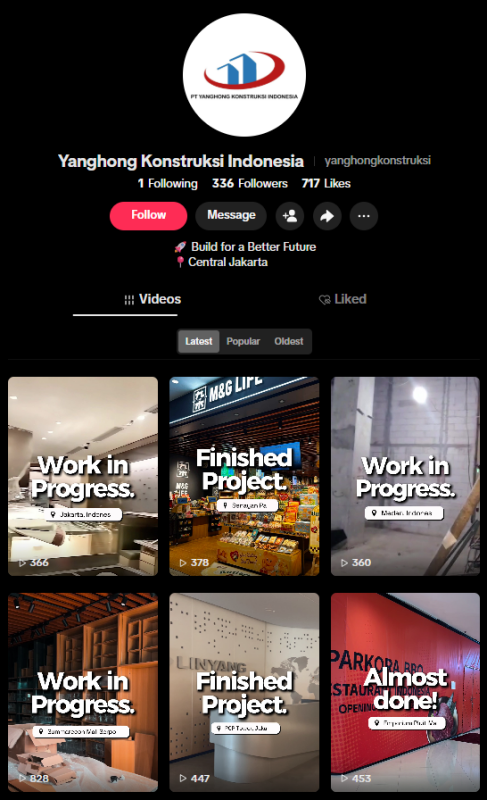Image resolution: width=487 pixels, height=800 pixels.
Task: Open the 1 Following list
Action: [x=168, y=184]
